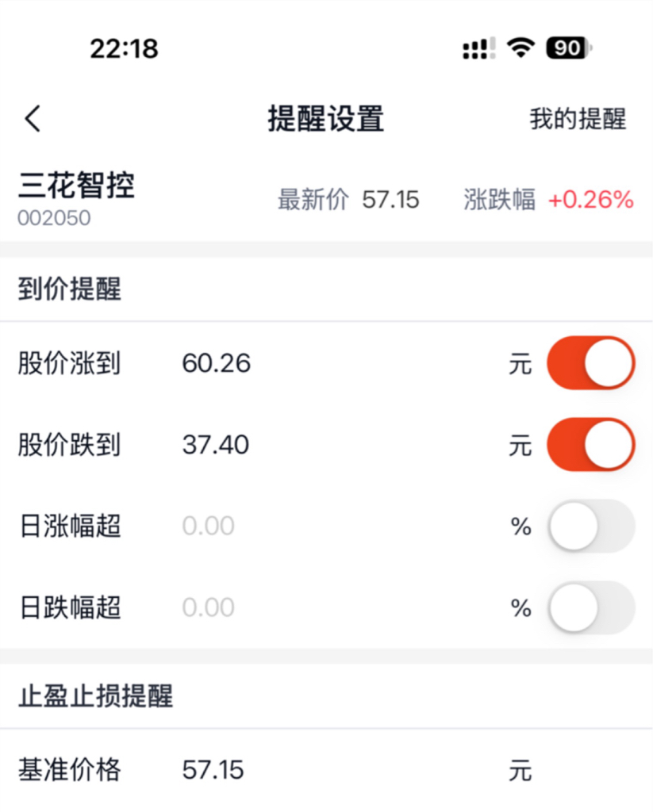Enable the 日跌幅超 percentage alert

click(591, 608)
